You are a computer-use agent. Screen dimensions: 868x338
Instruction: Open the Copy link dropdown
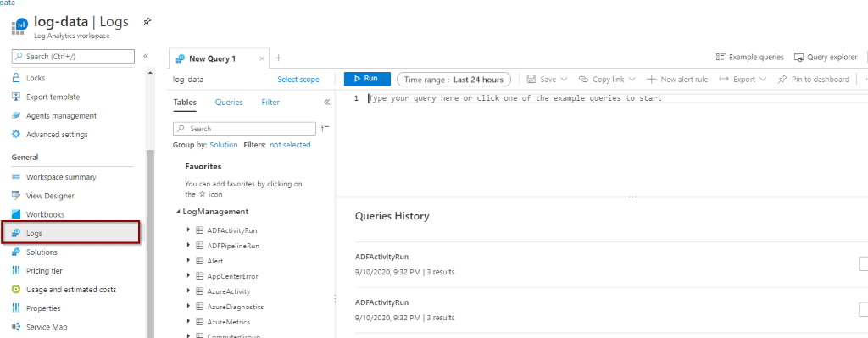(x=607, y=79)
